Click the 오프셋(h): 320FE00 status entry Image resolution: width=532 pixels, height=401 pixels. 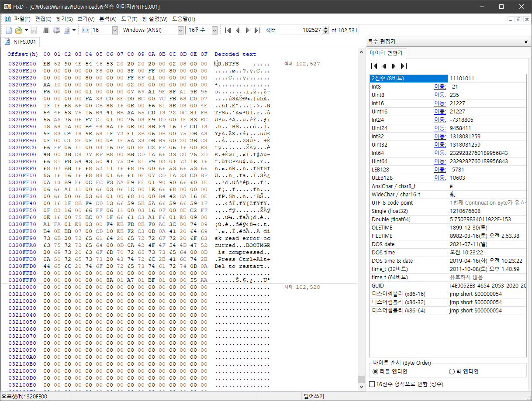pyautogui.click(x=24, y=396)
